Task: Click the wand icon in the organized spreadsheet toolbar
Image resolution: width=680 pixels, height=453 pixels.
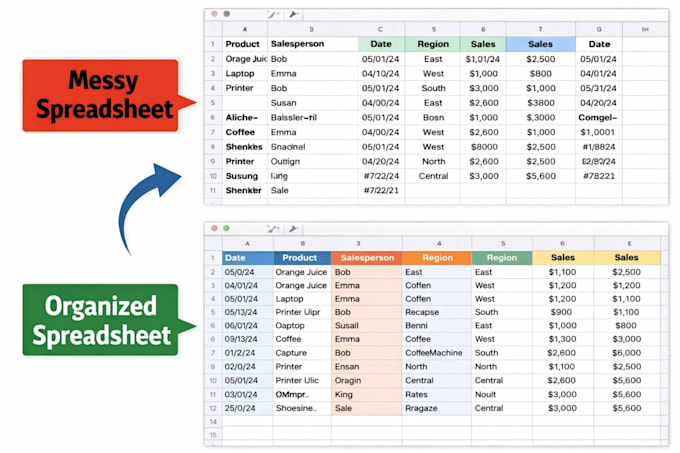Action: click(273, 229)
